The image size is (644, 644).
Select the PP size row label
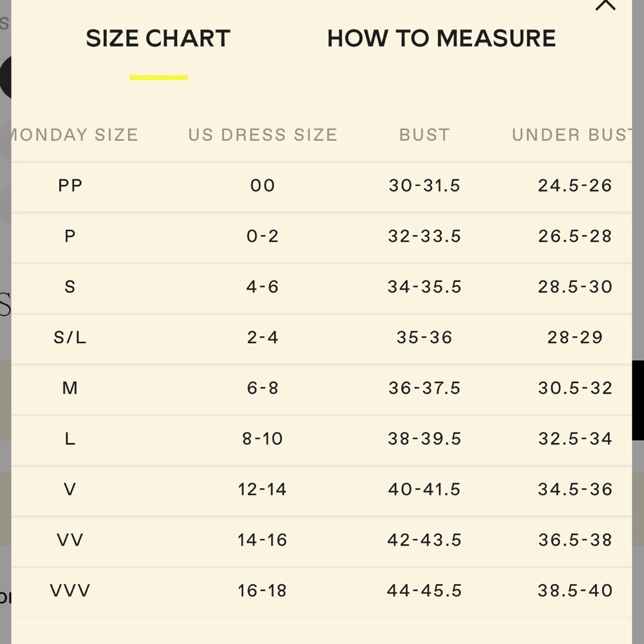click(x=70, y=185)
